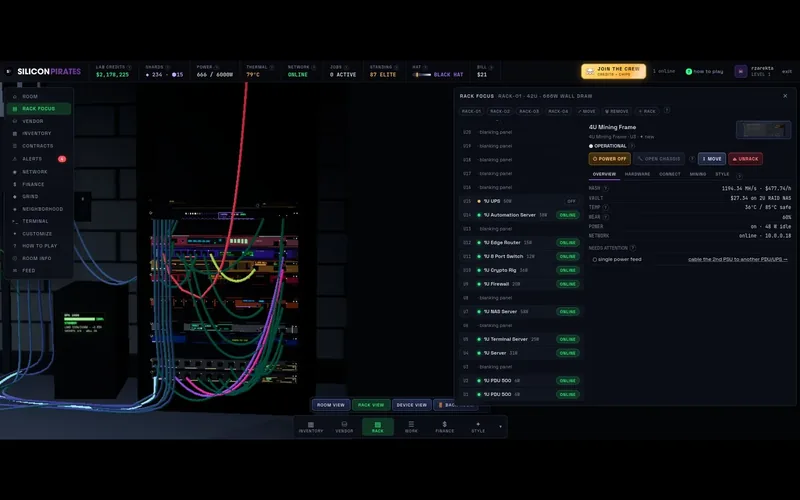Select RACK-02 chip
Screen dimensions: 800x500
[x=499, y=111]
